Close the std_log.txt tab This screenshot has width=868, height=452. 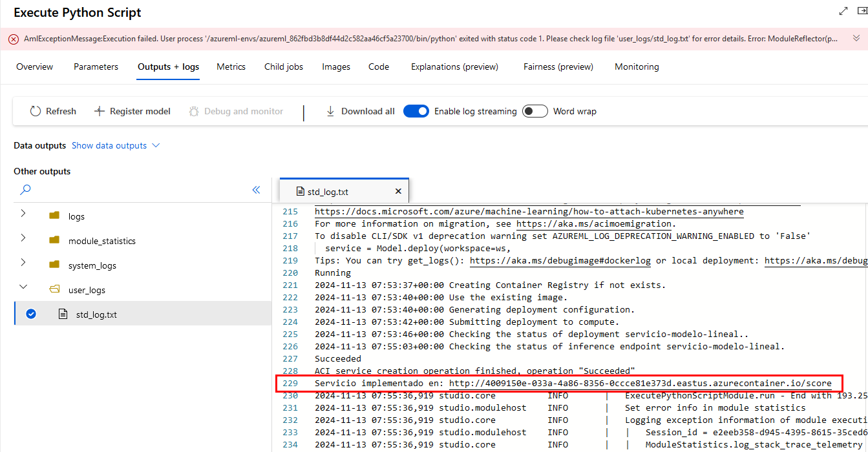tap(398, 191)
